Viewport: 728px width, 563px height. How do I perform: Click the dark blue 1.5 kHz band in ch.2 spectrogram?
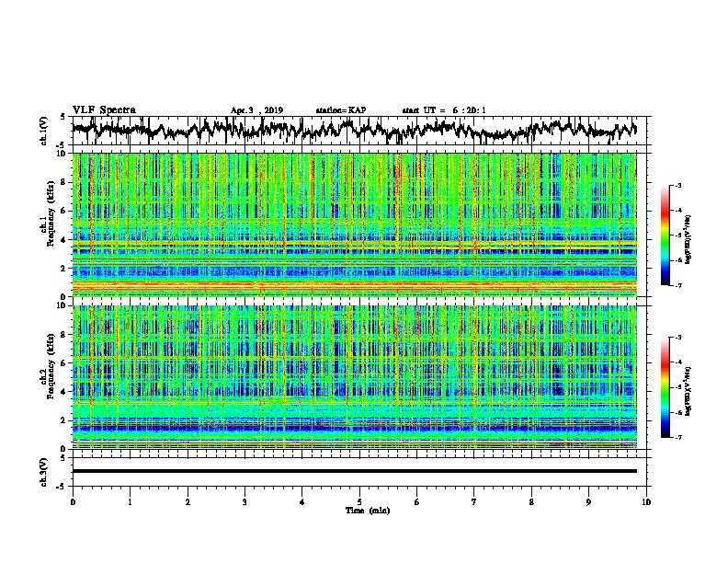coord(354,428)
